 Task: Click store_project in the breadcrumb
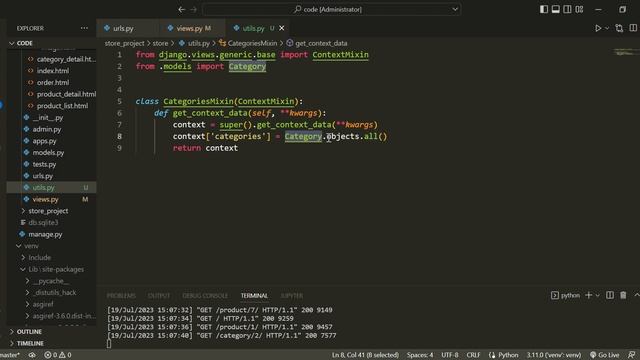coord(124,43)
